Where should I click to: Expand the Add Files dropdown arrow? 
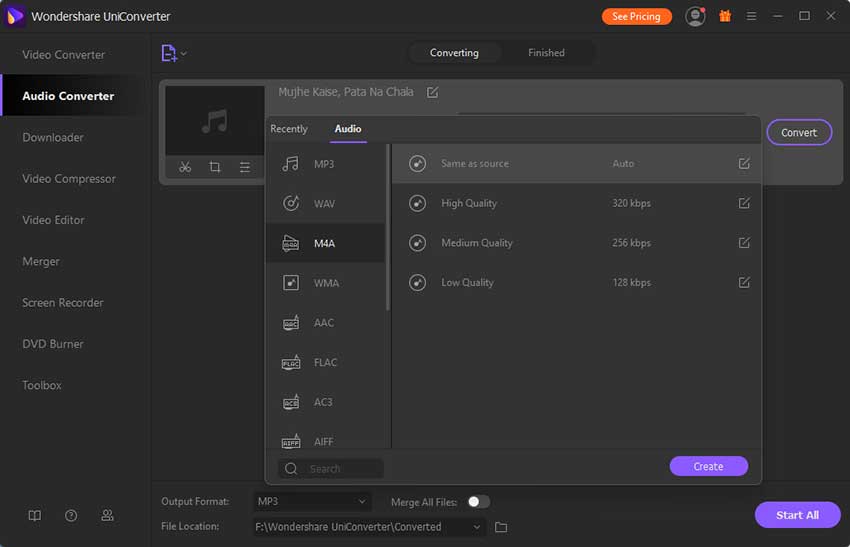click(x=184, y=53)
